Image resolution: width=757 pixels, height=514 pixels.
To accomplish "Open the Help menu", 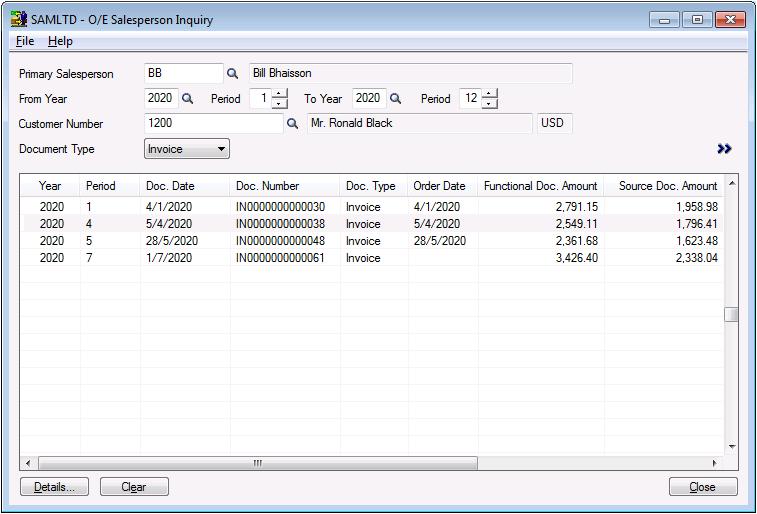I will pyautogui.click(x=60, y=41).
